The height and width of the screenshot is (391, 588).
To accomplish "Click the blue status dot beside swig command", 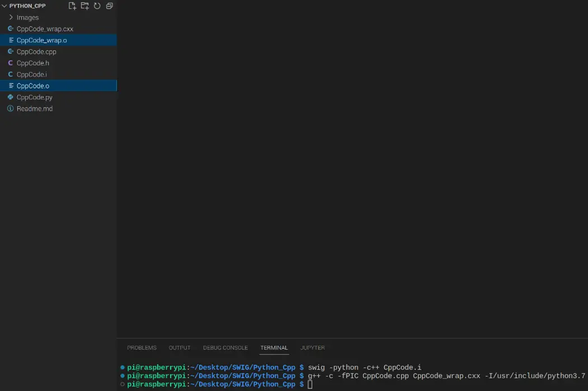I will click(x=122, y=367).
